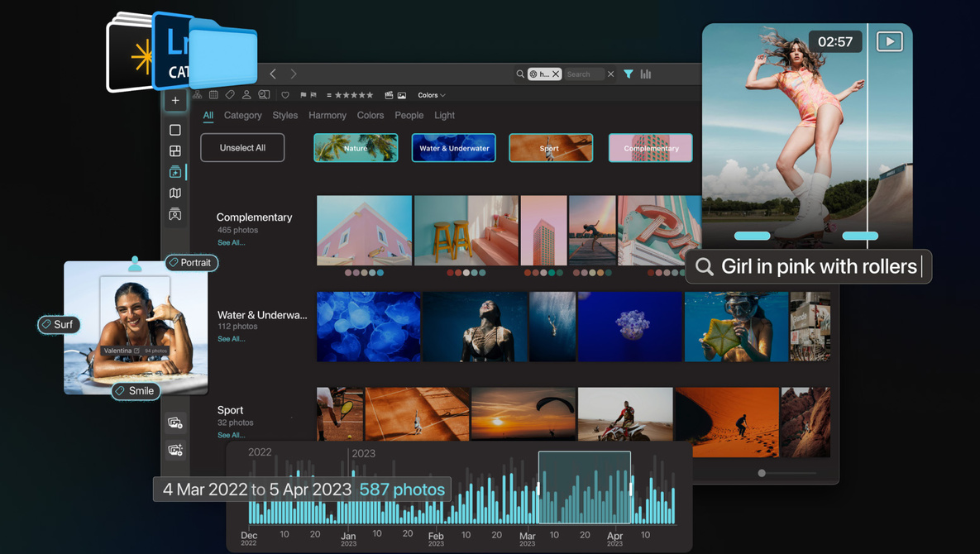The width and height of the screenshot is (980, 554).
Task: Open the paraglider sunset thumbnail
Action: click(x=523, y=414)
